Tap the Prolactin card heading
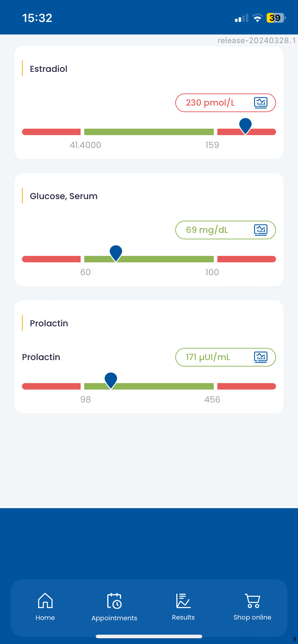The width and height of the screenshot is (298, 644). coord(49,323)
